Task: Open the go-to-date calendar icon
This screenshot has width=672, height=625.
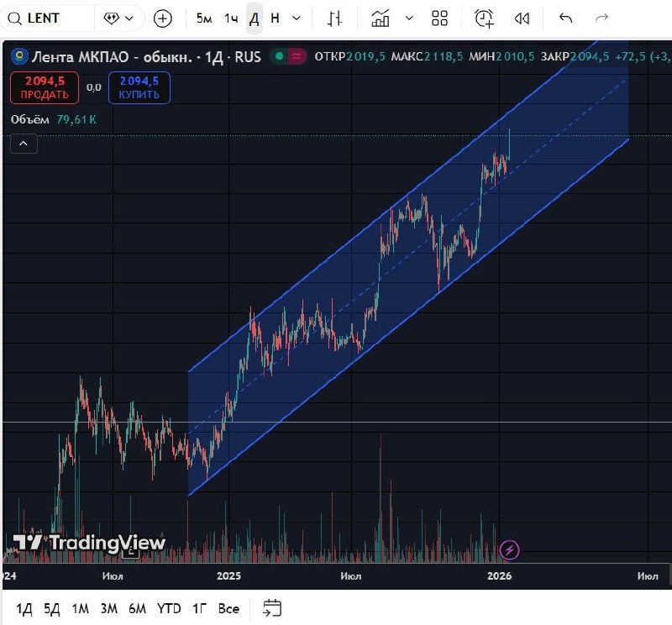Action: 271,608
